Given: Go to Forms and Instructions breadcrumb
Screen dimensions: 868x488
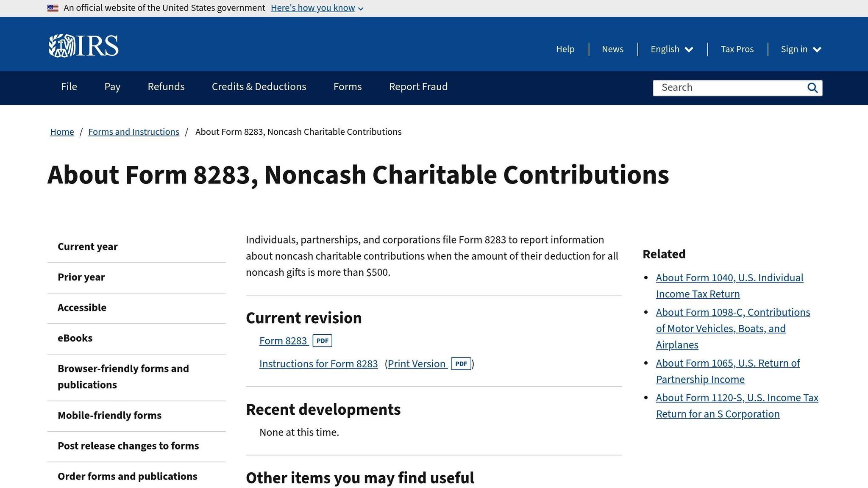Looking at the screenshot, I should (134, 132).
